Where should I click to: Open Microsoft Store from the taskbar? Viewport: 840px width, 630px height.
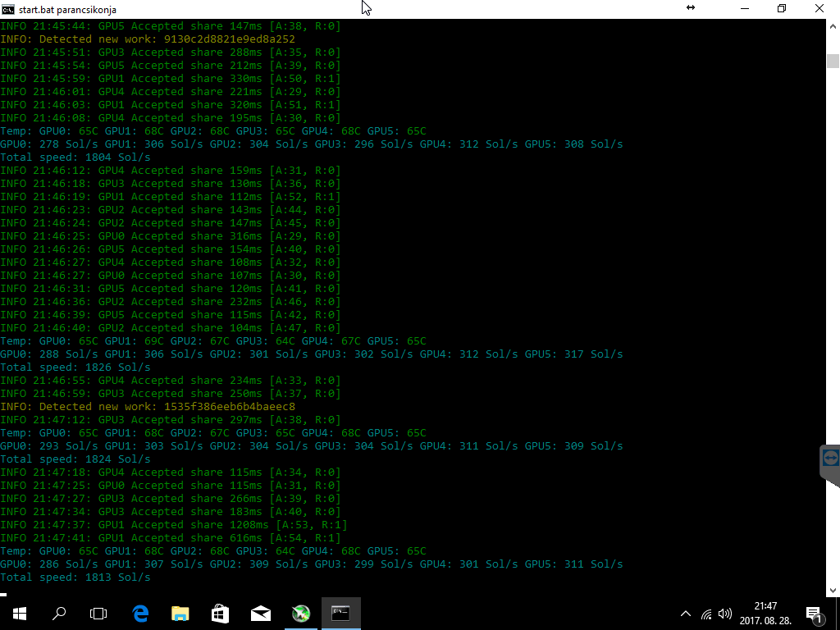click(x=221, y=614)
